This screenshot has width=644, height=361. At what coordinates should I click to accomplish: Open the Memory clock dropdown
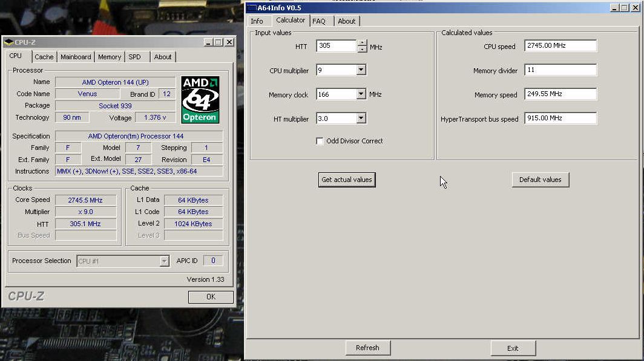[x=361, y=94]
